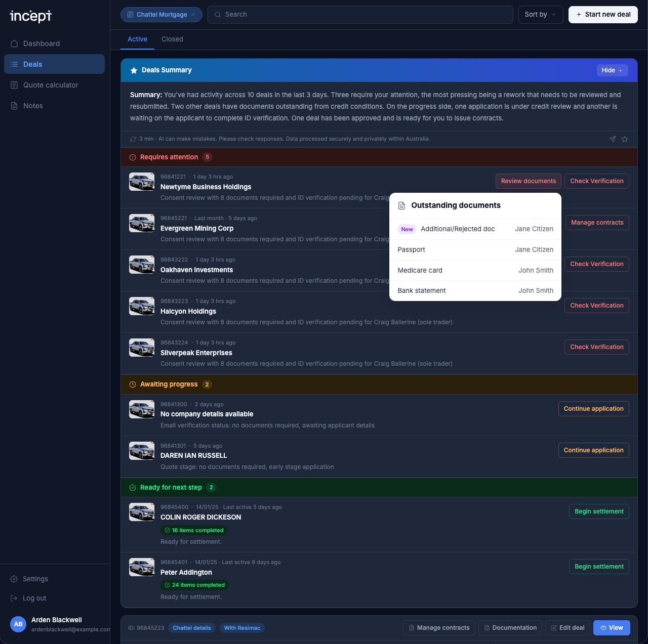648x644 pixels.
Task: Click the 24 items completed badge
Action: [x=194, y=585]
